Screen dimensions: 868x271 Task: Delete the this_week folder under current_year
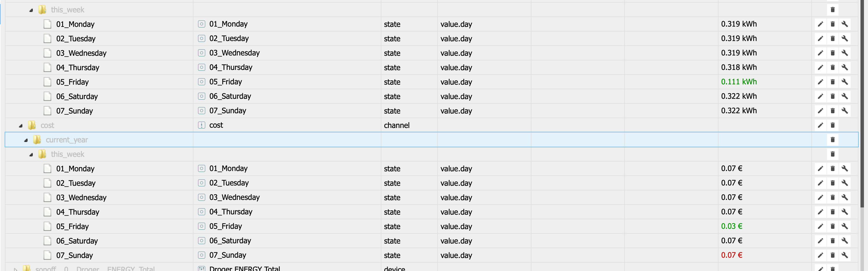click(x=832, y=154)
